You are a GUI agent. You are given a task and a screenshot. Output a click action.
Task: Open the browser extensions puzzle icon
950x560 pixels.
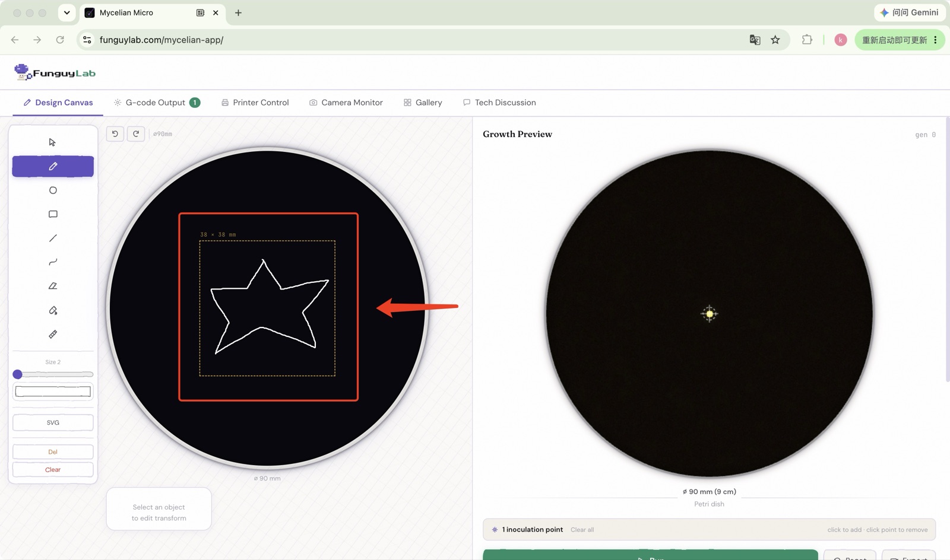point(807,40)
